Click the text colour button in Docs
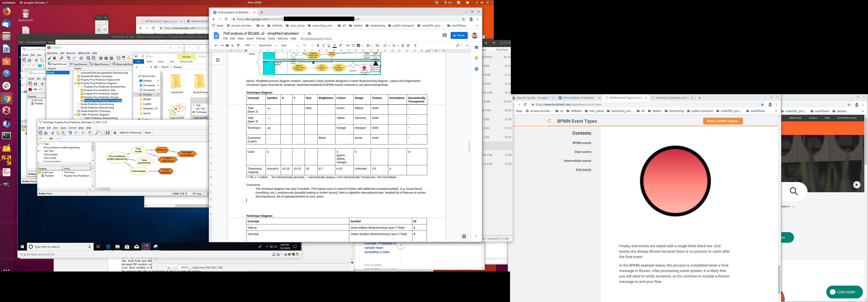 coord(334,45)
